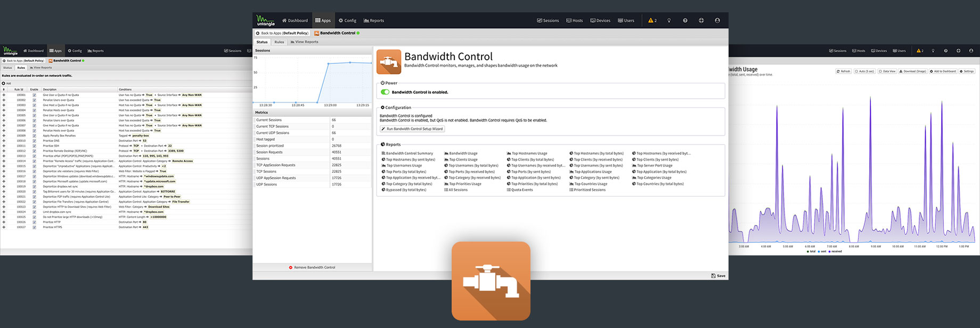
Task: Click Back to Apps in the center window
Action: [x=282, y=33]
